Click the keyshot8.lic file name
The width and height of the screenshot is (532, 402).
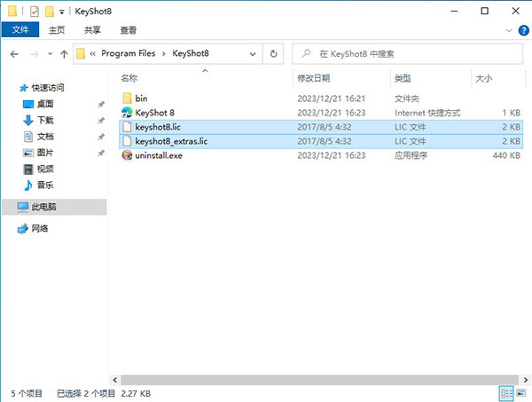158,127
